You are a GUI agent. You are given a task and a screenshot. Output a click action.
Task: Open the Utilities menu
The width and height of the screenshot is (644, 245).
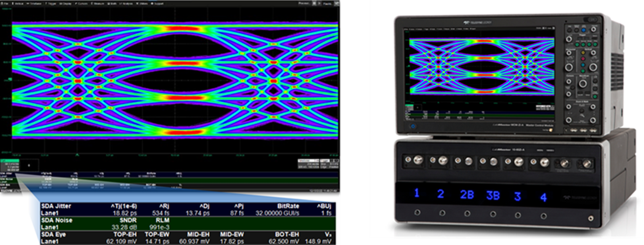point(142,3)
